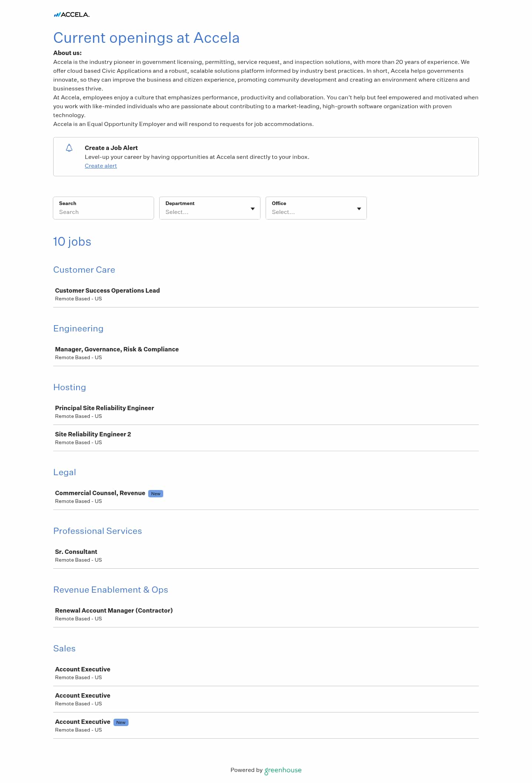Open the first Account Executive listing
532x783 pixels.
(x=266, y=673)
